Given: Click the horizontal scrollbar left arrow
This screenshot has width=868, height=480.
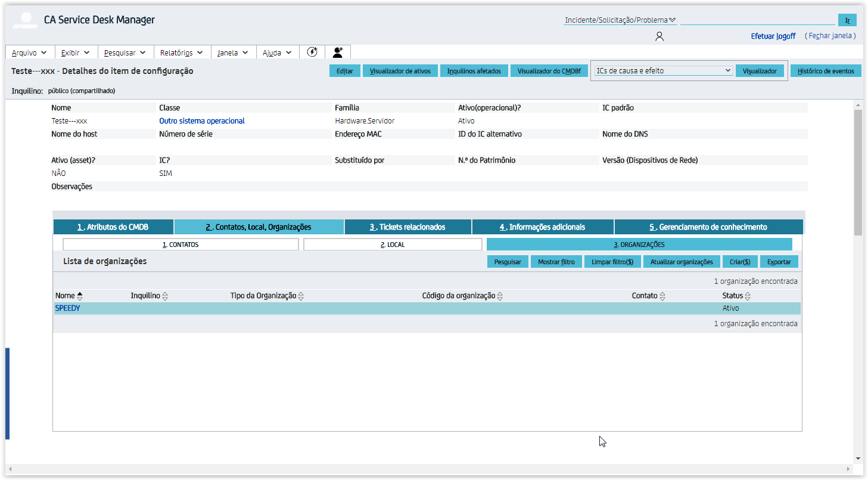Looking at the screenshot, I should coord(10,469).
